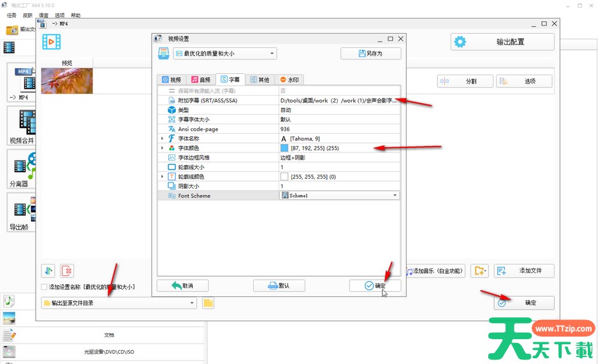This screenshot has width=598, height=364.
Task: Open the 选项 menu in main window
Action: click(x=59, y=15)
